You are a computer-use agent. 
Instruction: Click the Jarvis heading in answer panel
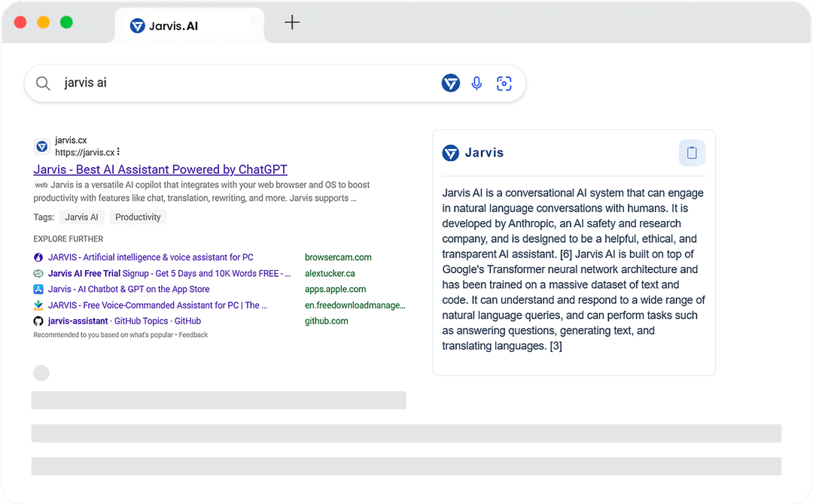tap(484, 153)
